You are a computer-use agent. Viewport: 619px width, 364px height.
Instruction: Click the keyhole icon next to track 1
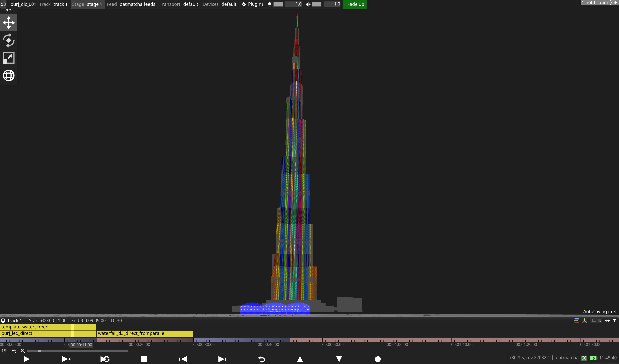3,320
